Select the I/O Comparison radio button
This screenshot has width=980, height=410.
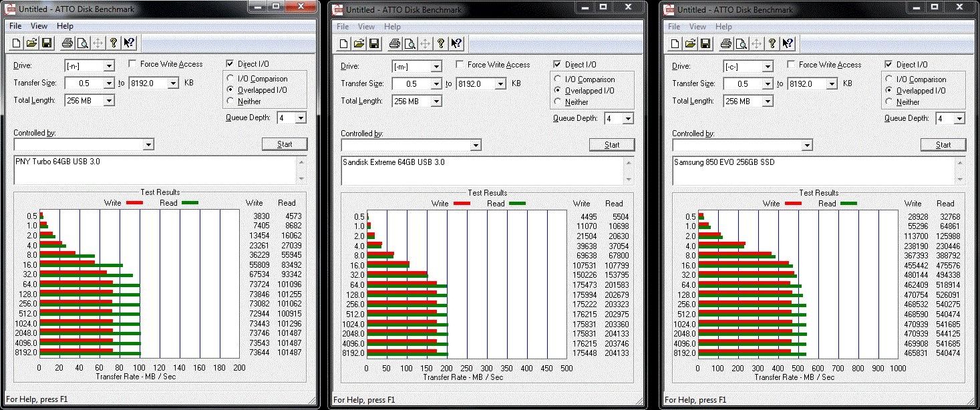point(231,79)
